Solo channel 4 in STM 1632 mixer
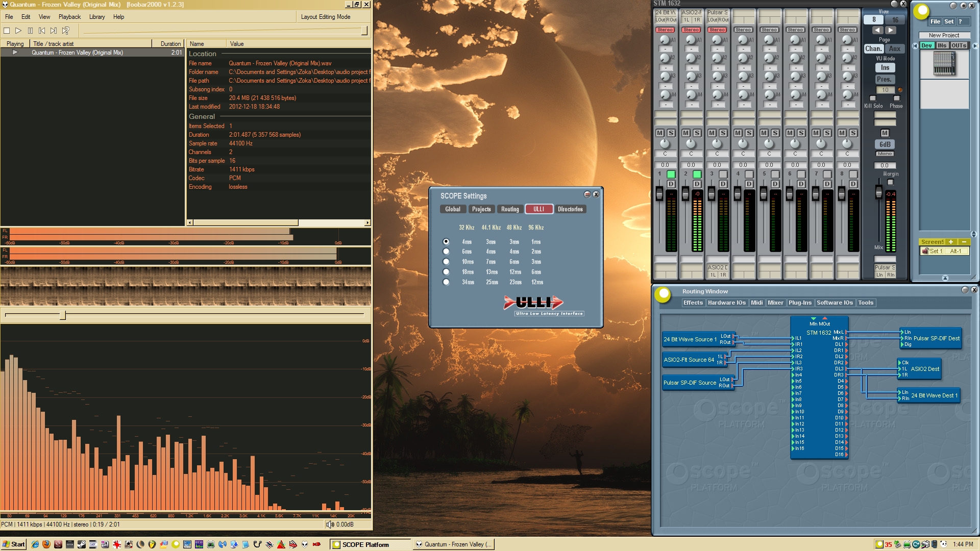The height and width of the screenshot is (551, 980). 749,133
